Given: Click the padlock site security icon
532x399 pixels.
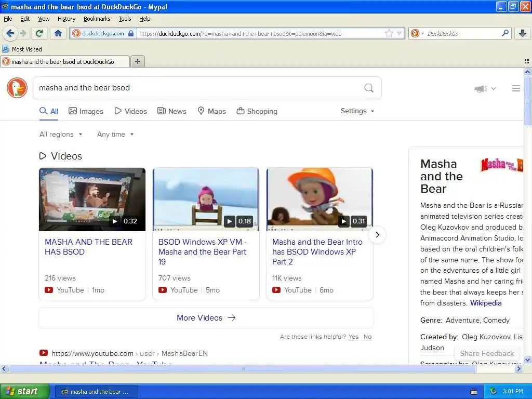Looking at the screenshot, I should coord(131,34).
